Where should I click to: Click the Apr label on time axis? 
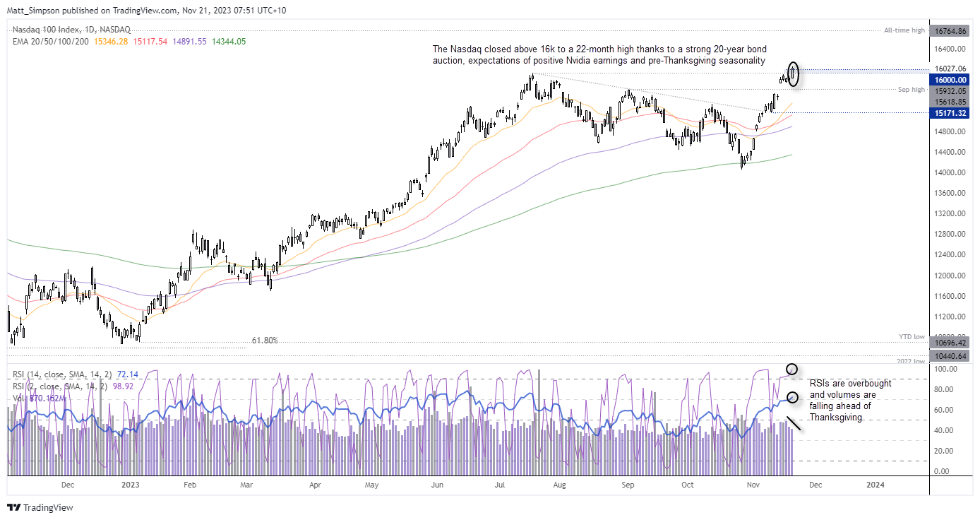point(315,485)
